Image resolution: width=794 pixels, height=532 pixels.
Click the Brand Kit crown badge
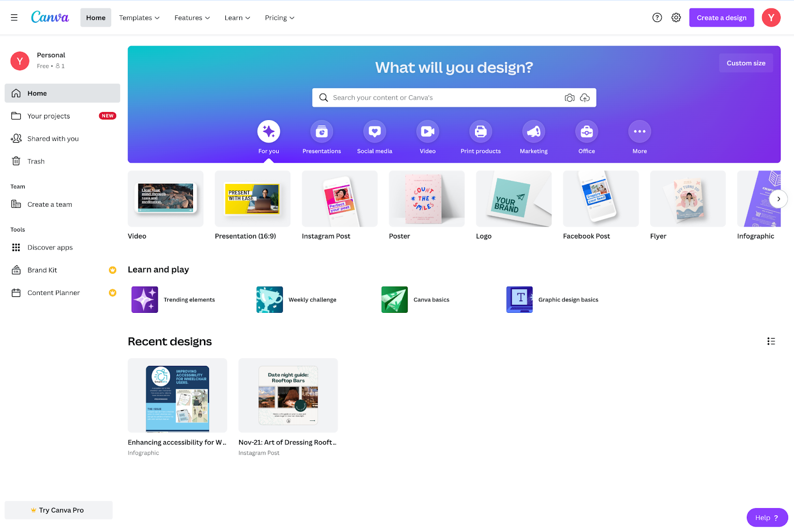[x=113, y=270]
